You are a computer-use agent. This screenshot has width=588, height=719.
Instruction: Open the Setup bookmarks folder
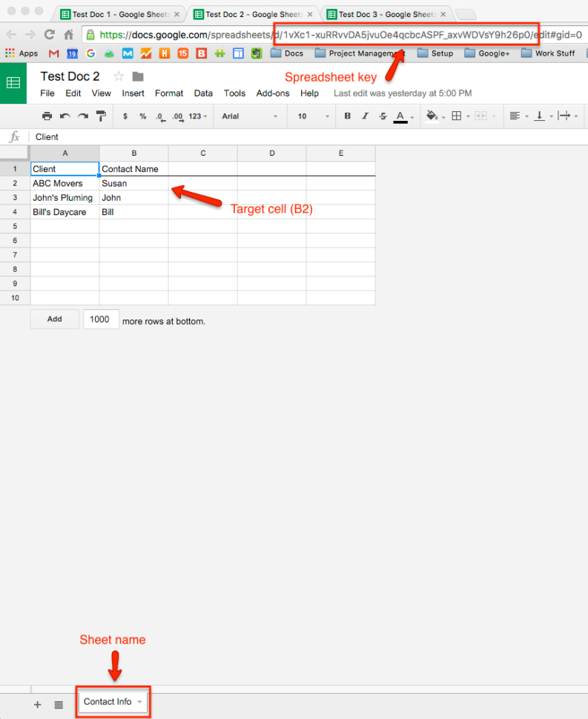(x=435, y=53)
